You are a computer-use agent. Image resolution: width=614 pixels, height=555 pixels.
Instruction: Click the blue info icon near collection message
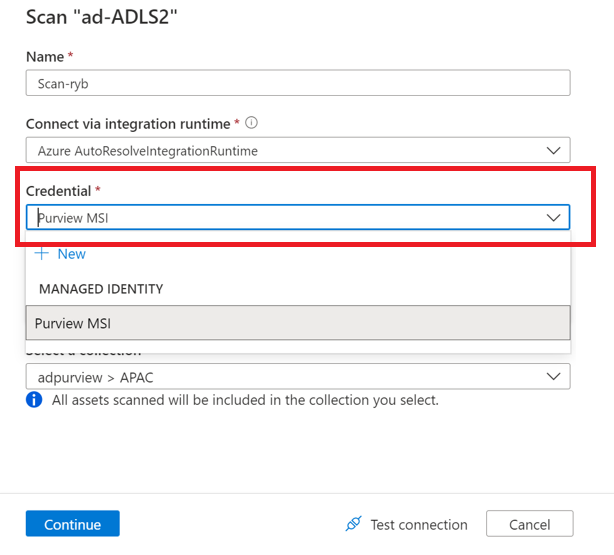34,400
